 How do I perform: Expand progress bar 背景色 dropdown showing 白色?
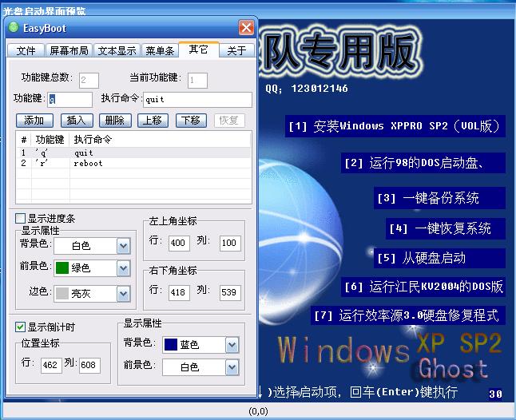123,246
